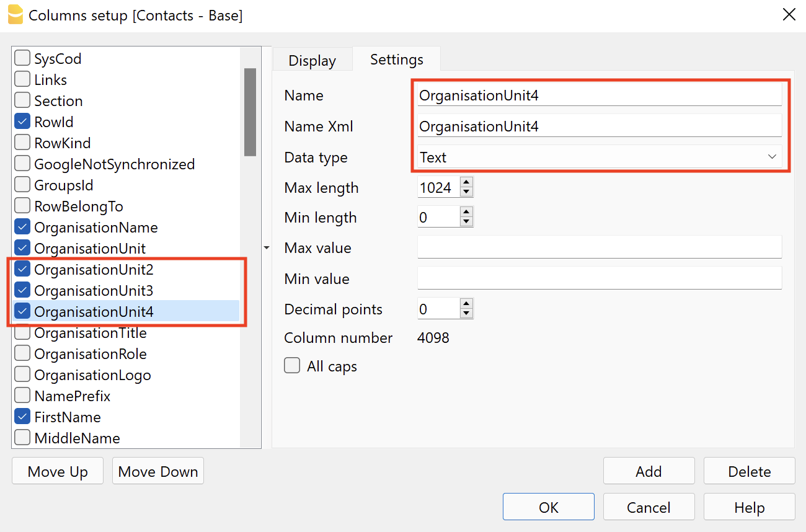Screen dimensions: 806x532
Task: Delete the selected column
Action: [x=749, y=471]
